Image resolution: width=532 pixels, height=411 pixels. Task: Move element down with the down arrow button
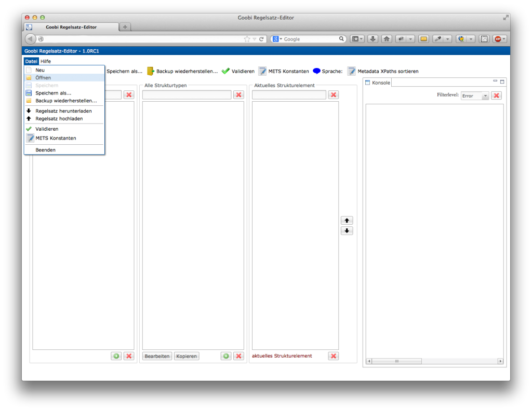coord(347,231)
